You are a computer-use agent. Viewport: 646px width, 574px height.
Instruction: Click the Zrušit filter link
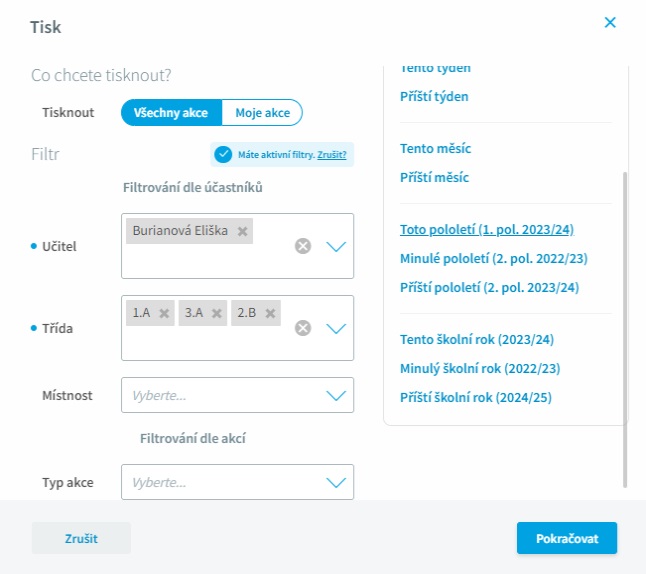333,155
